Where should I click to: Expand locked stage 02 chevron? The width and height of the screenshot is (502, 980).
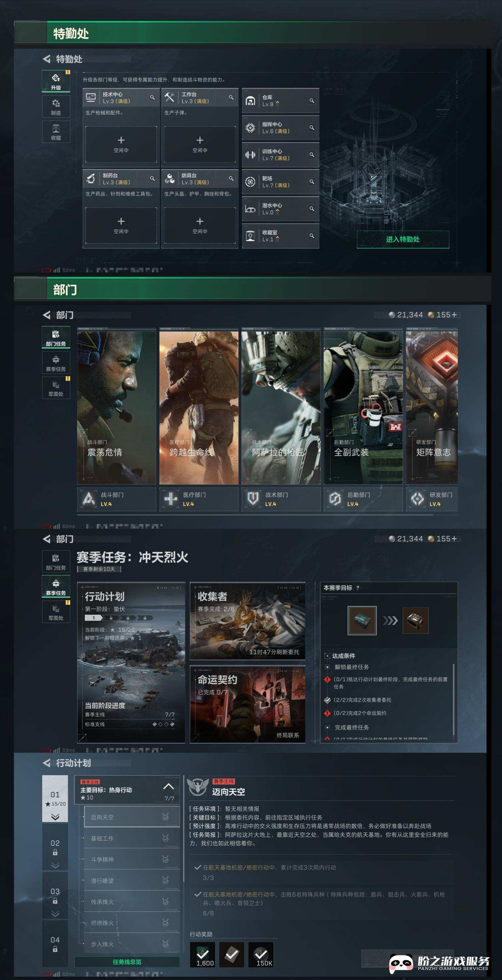(x=55, y=865)
